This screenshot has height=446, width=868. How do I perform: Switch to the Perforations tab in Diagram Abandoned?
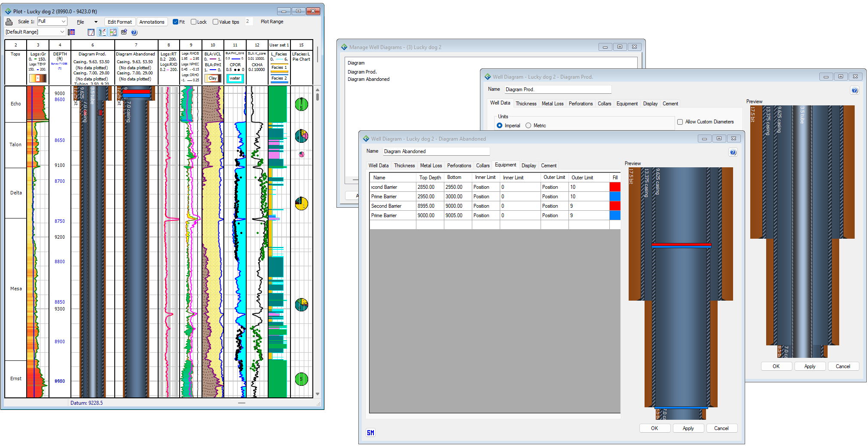tap(459, 166)
